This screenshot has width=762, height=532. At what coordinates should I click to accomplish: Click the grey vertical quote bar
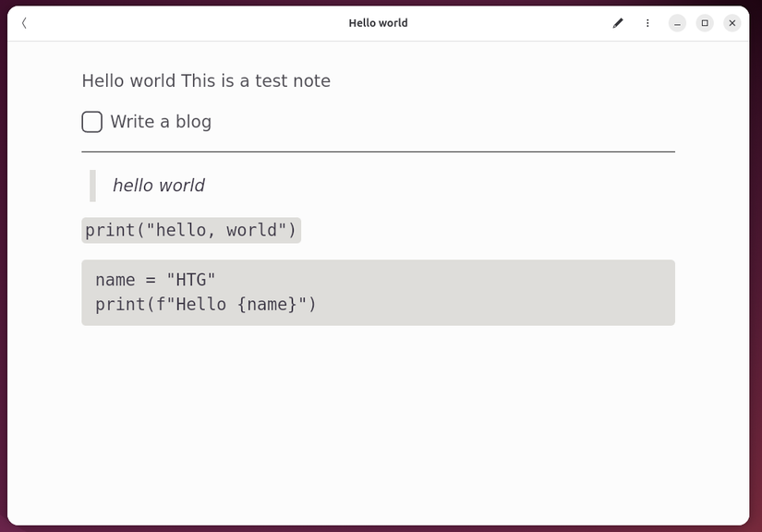click(92, 186)
